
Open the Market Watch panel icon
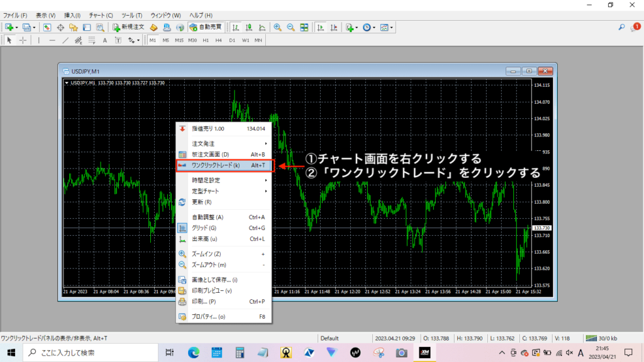coord(47,28)
